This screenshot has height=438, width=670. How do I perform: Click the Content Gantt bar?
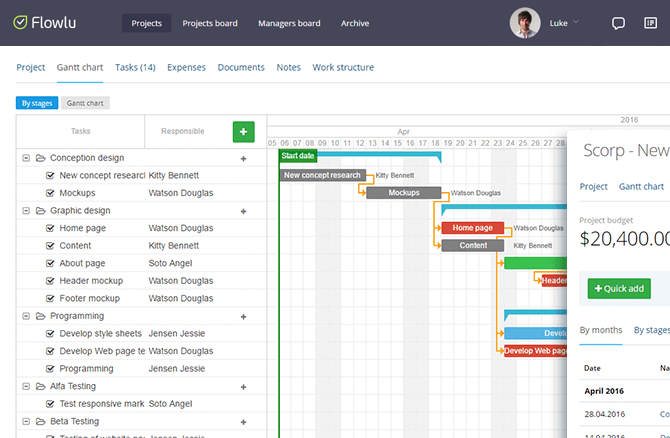click(x=473, y=245)
